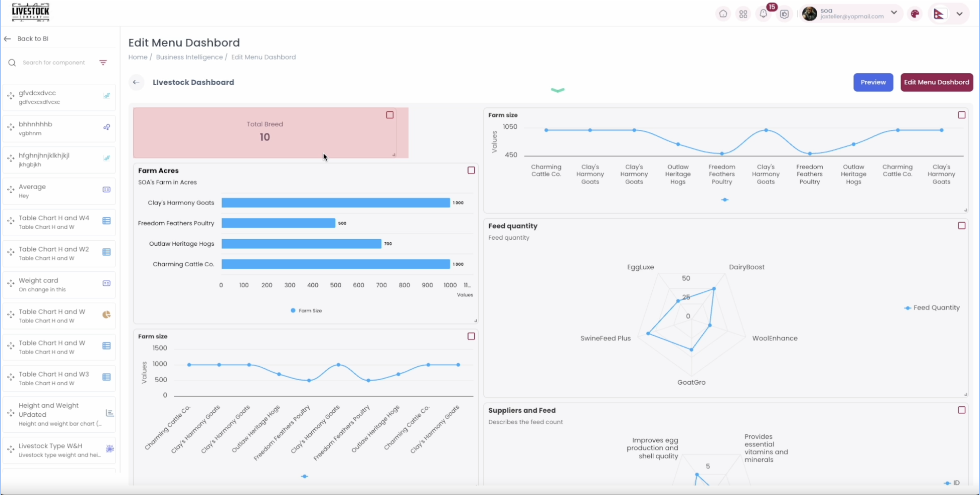Click the back arrow next to Livestock Dashboard
The width and height of the screenshot is (980, 495).
(136, 82)
